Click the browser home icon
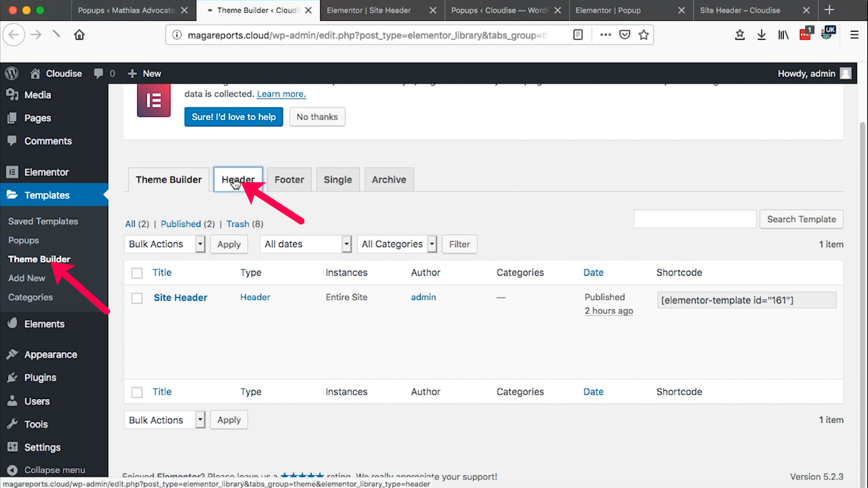The width and height of the screenshot is (868, 488). coord(79,35)
